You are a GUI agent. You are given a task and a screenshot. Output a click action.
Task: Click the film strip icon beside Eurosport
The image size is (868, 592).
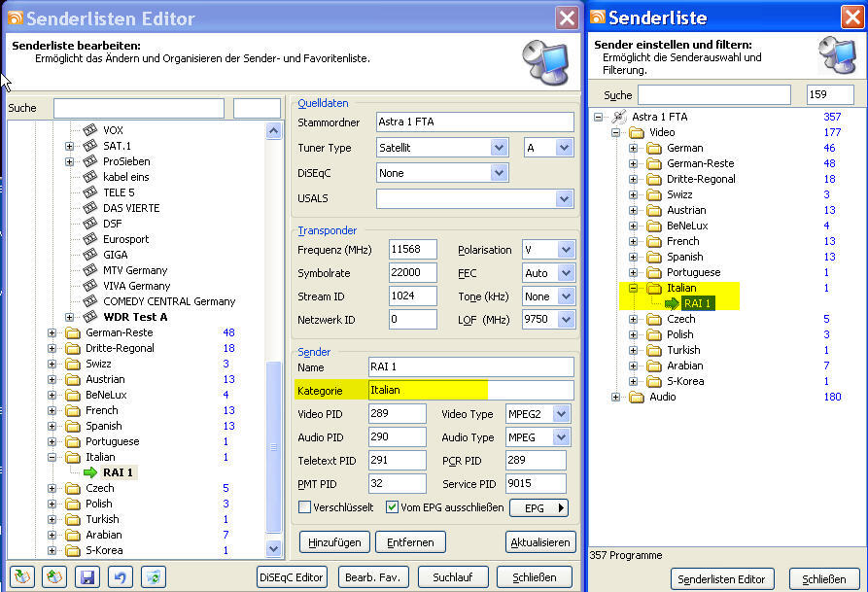[90, 239]
